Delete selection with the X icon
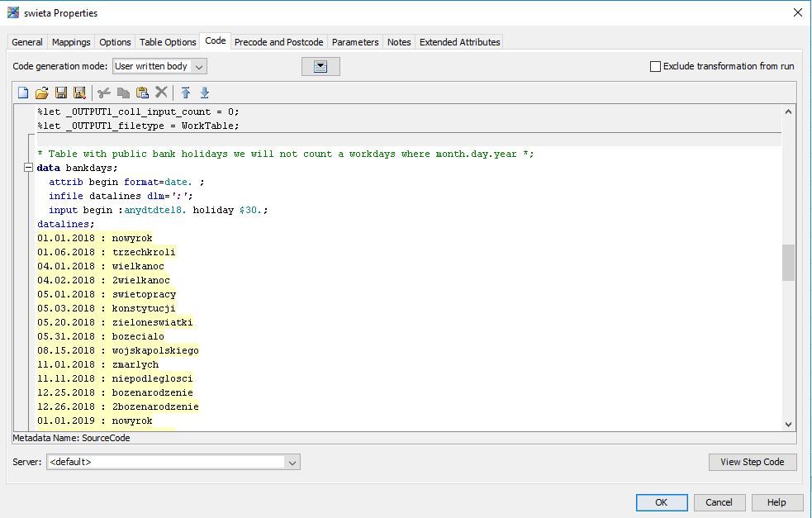812x518 pixels. click(x=160, y=93)
